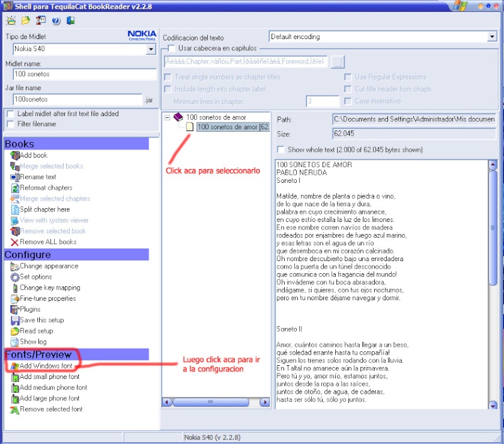
Task: Click the open folder with green arrow icon
Action: pyautogui.click(x=25, y=21)
